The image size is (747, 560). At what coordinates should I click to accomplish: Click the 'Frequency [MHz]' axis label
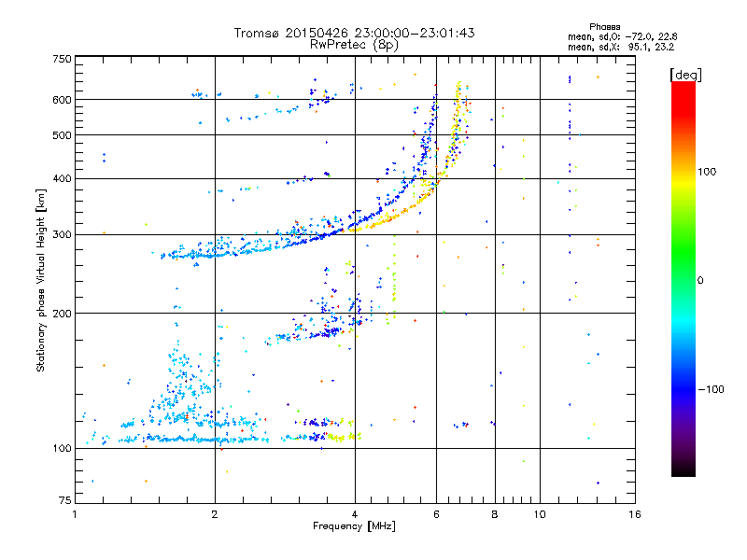tap(354, 526)
